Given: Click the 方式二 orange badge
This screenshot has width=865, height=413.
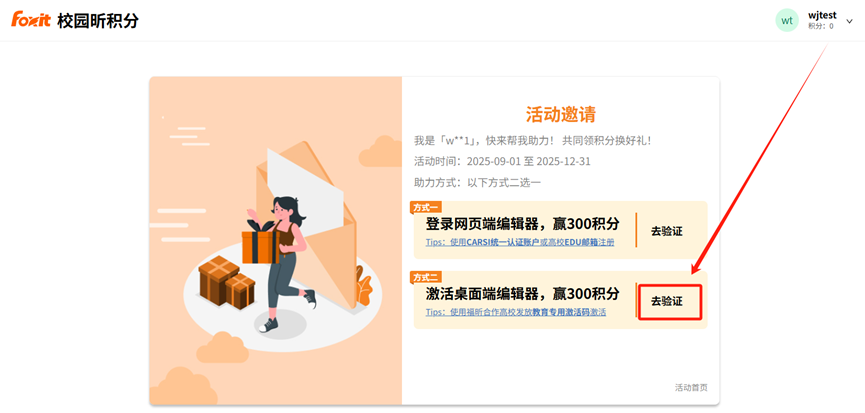Looking at the screenshot, I should click(x=425, y=277).
